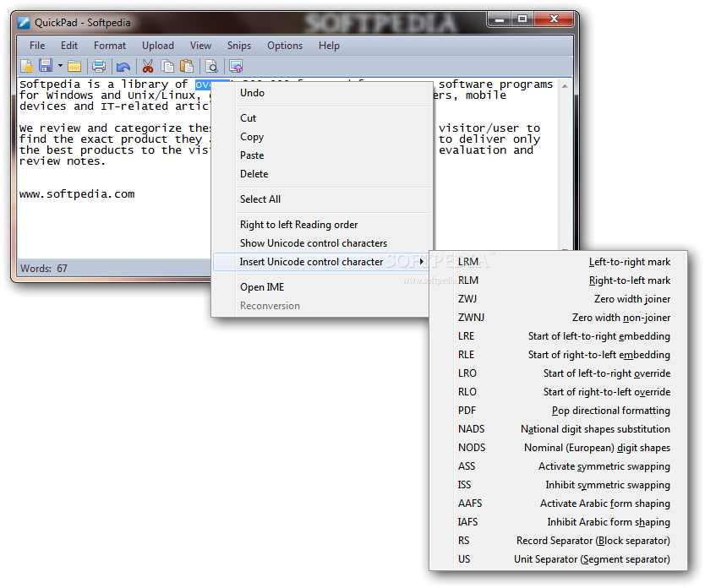
Task: Minimize the QuickPad window
Action: [500, 19]
